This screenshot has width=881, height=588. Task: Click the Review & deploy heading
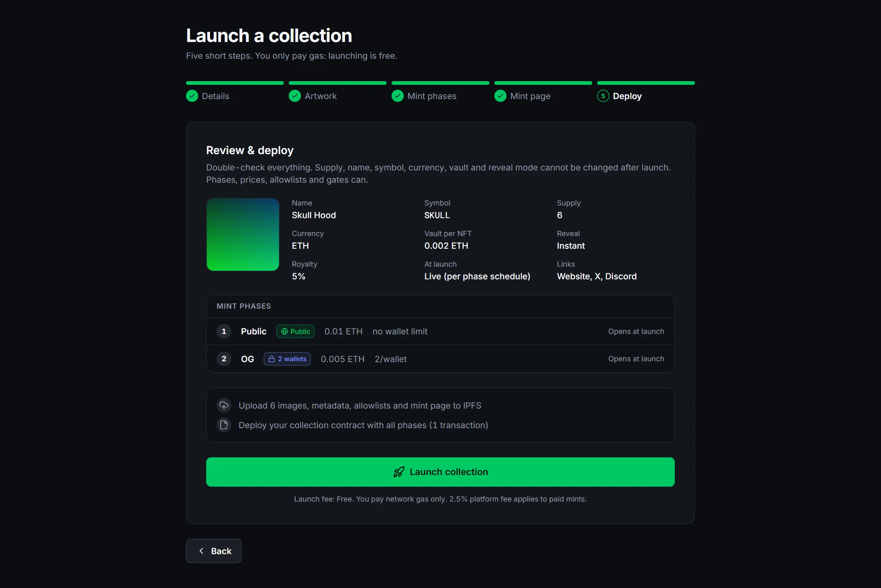coord(250,150)
